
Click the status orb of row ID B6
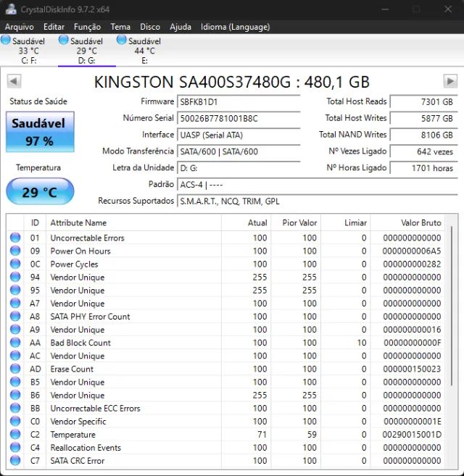click(x=15, y=395)
